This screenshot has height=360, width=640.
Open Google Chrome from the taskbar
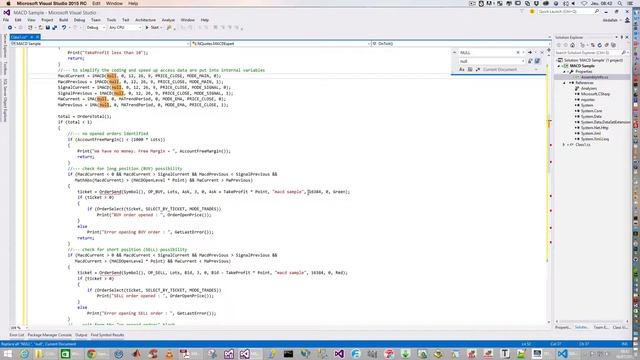[91, 354]
